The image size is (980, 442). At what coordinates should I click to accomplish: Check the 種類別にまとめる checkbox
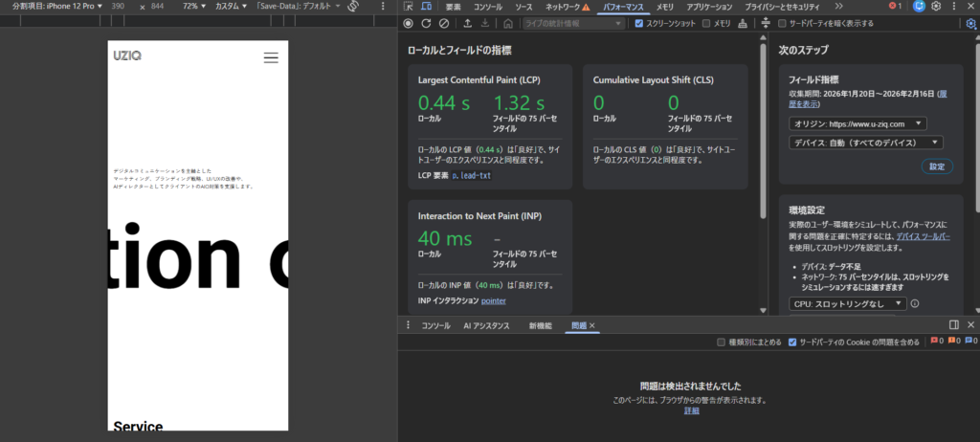722,342
